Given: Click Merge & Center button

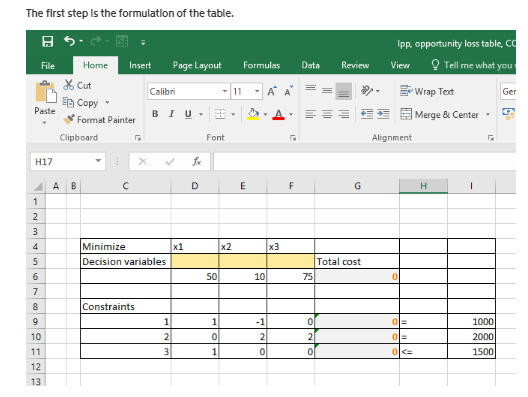Looking at the screenshot, I should [x=439, y=114].
